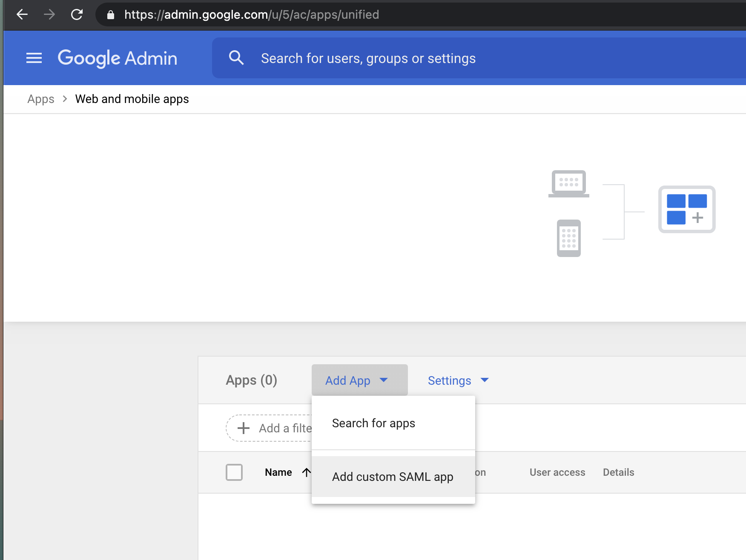This screenshot has height=560, width=746.
Task: Click the browser address bar URL
Action: (251, 14)
